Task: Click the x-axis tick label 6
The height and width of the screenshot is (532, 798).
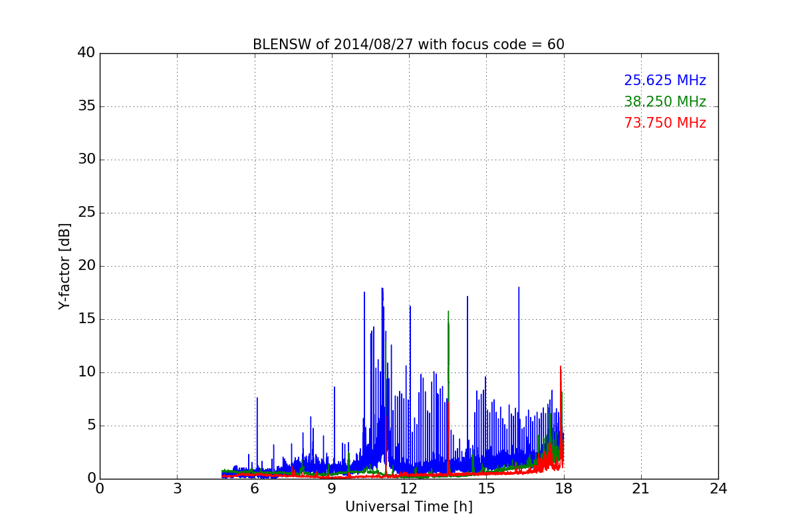Action: pos(254,488)
